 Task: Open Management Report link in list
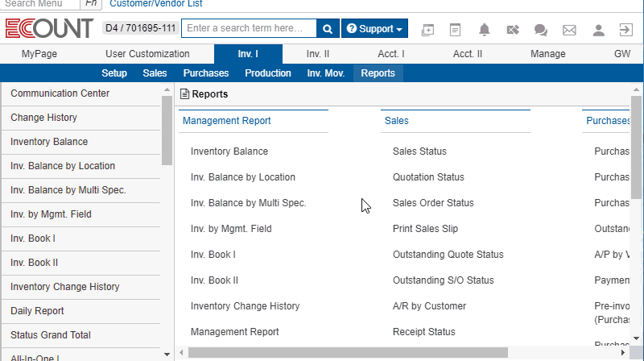click(234, 332)
